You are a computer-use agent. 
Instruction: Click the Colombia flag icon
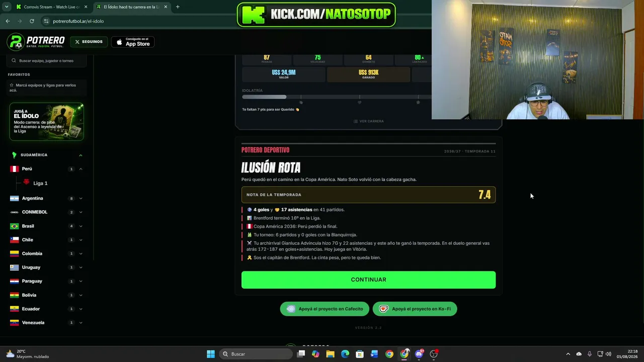tap(14, 254)
